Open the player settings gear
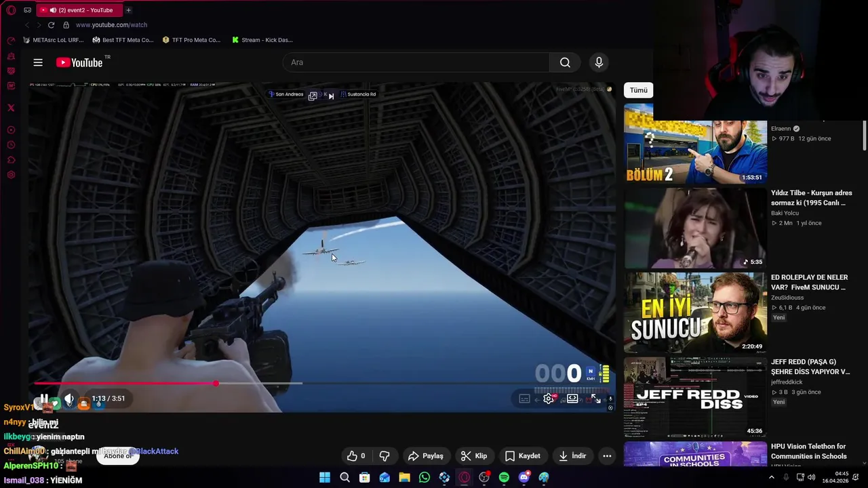 tap(549, 399)
